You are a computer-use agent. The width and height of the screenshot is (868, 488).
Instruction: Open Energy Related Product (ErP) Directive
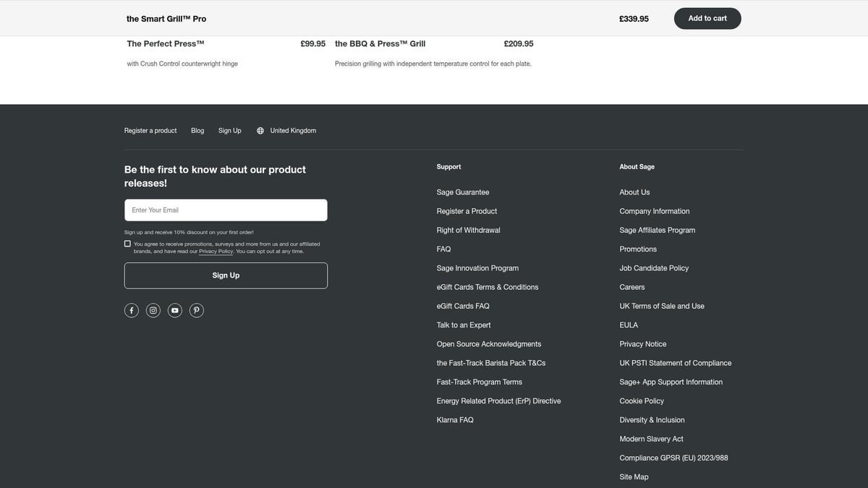click(x=498, y=401)
